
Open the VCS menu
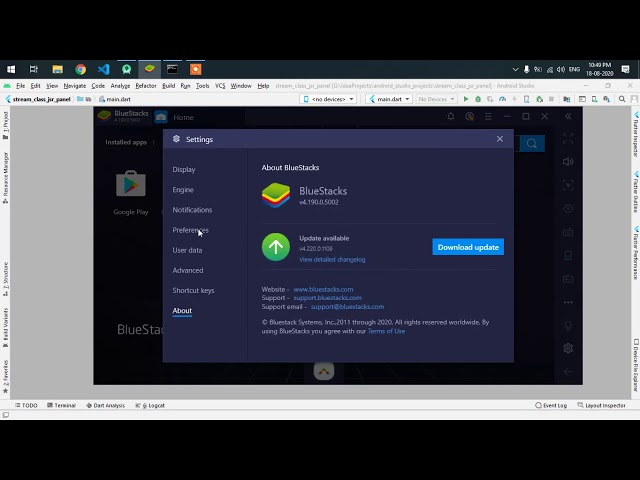pyautogui.click(x=220, y=86)
